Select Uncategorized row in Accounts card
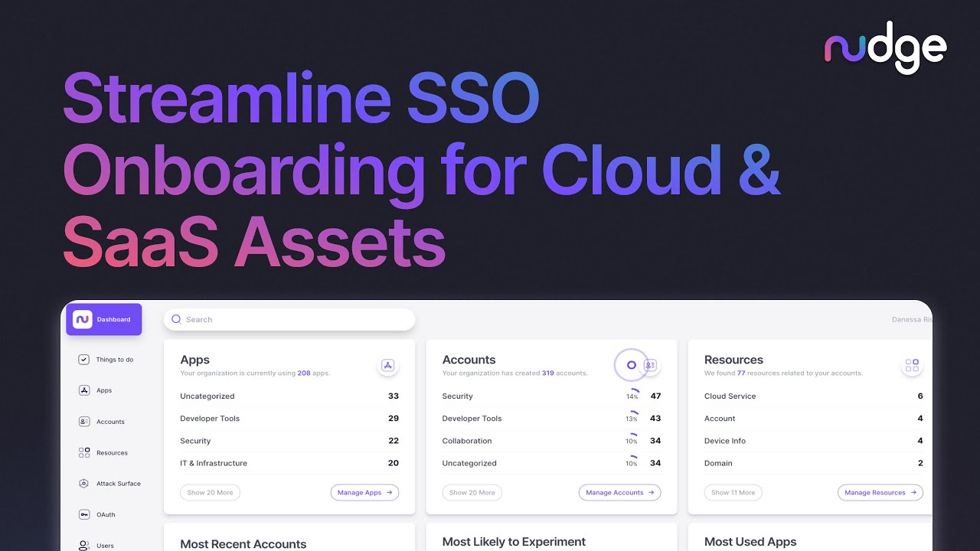Viewport: 980px width, 551px height. coord(551,463)
